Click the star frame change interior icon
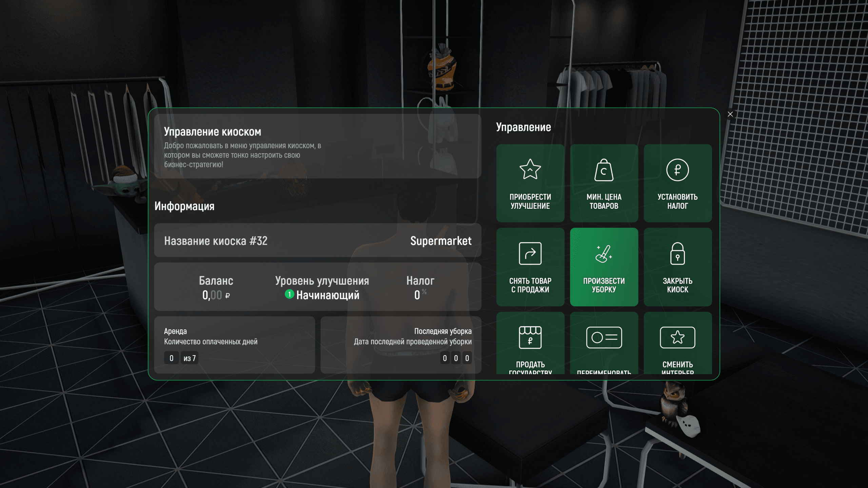This screenshot has height=488, width=868. click(x=677, y=337)
